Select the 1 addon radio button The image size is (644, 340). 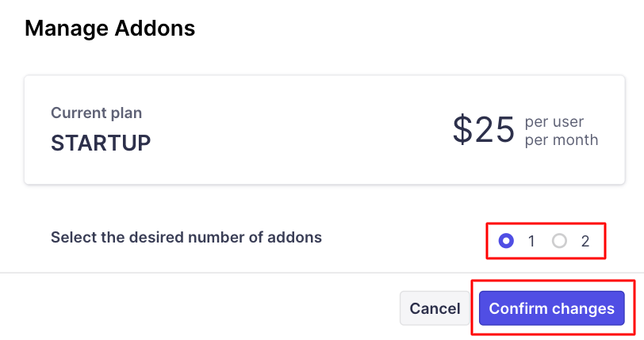click(508, 241)
